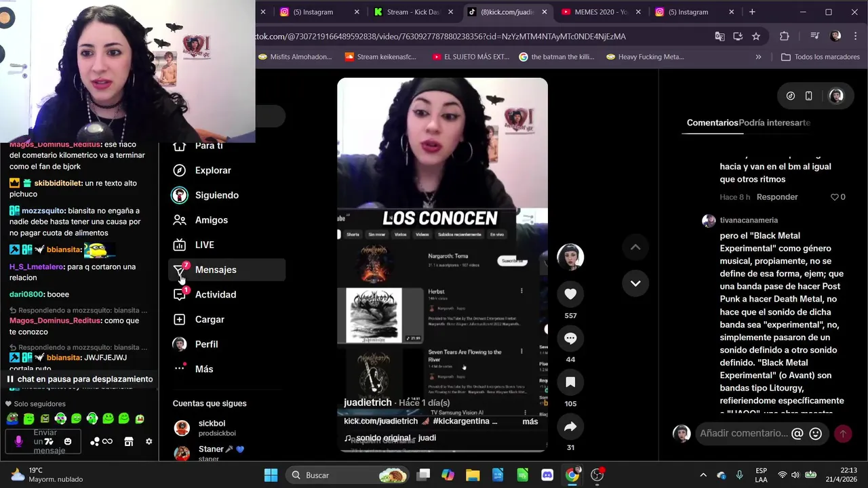Open a new browser tab with plus

[x=752, y=12]
